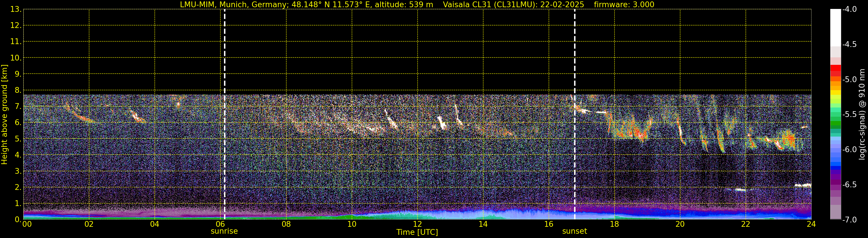Click the -5.0 colorbar tick label
Screen dimensions: 868x238
[850, 80]
